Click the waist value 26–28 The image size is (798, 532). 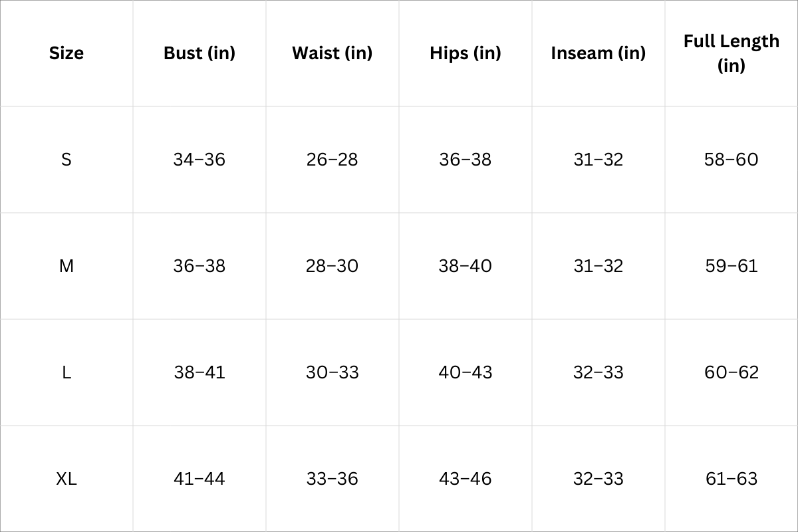click(x=332, y=160)
